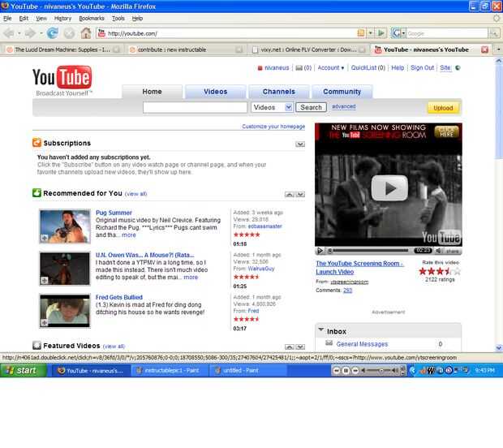Move Recommended section up arrow

(x=290, y=194)
